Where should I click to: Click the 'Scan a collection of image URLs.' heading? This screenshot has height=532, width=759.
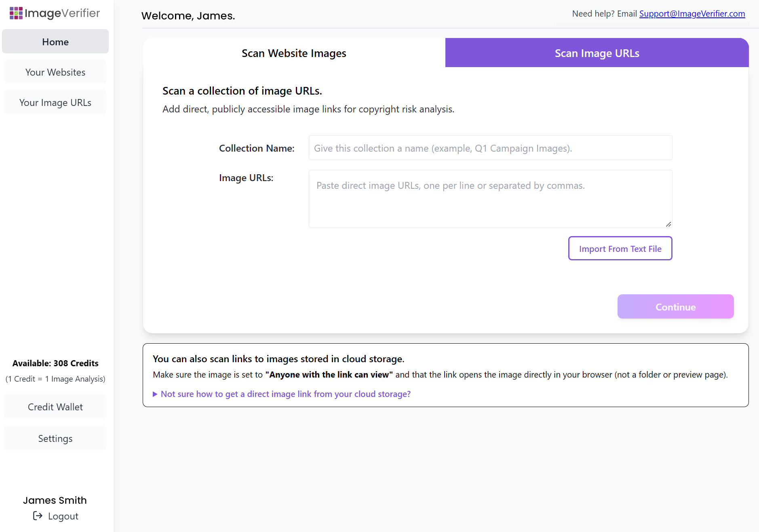pos(242,91)
